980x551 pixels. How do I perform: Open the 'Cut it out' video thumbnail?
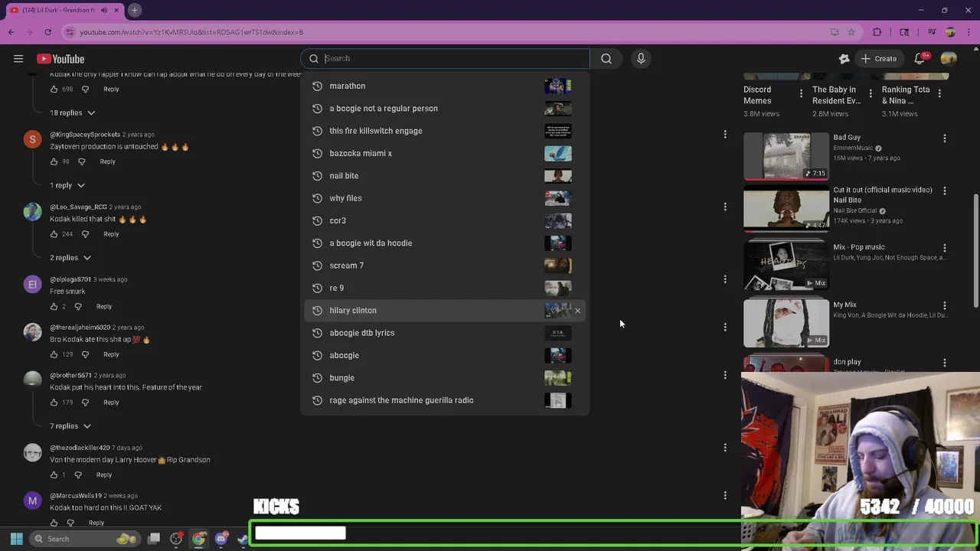[786, 207]
